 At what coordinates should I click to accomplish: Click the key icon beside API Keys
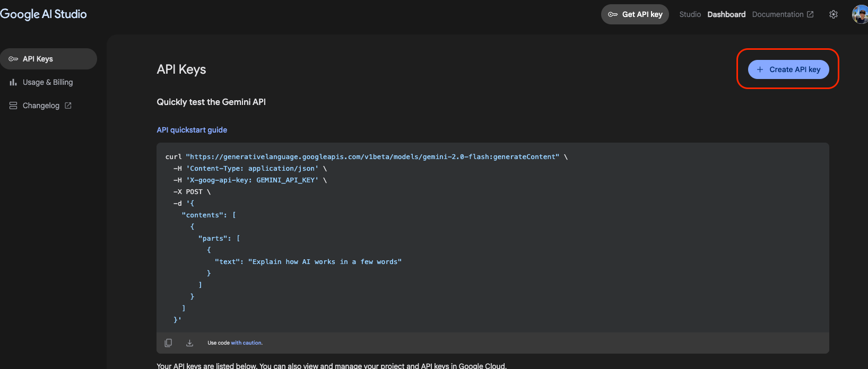coord(13,59)
